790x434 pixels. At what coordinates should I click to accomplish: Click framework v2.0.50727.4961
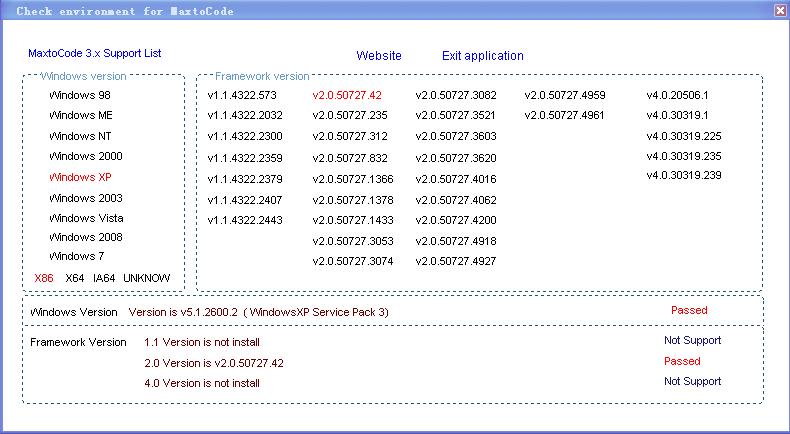(x=564, y=115)
